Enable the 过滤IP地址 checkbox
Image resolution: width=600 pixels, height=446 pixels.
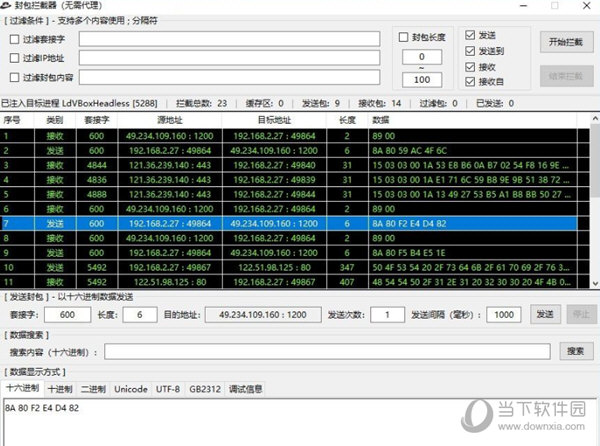coord(14,58)
